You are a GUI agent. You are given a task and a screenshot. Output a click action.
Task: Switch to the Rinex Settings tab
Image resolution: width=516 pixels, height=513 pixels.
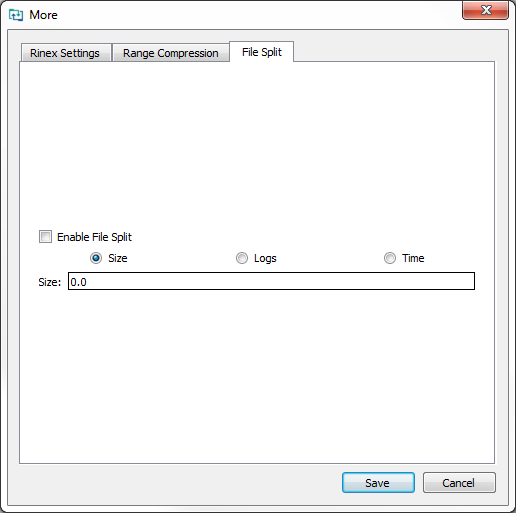coord(66,53)
